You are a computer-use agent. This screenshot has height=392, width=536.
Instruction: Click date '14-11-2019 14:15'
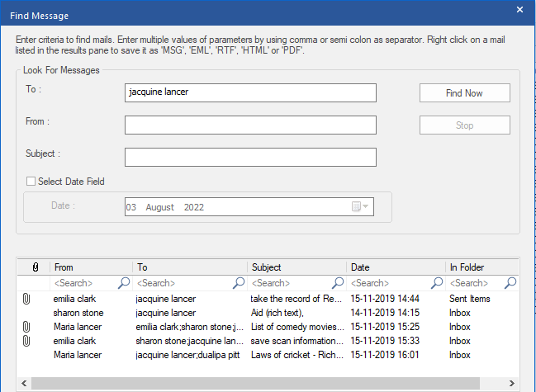pos(385,313)
